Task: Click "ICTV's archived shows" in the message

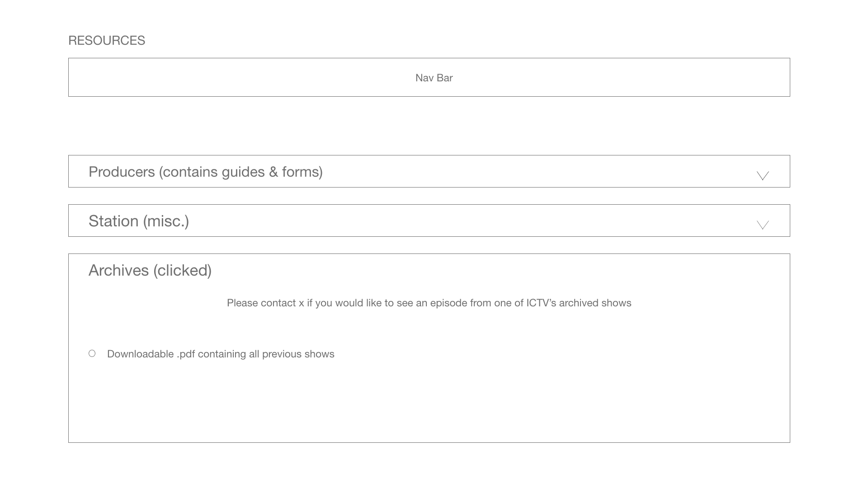Action: pos(578,303)
